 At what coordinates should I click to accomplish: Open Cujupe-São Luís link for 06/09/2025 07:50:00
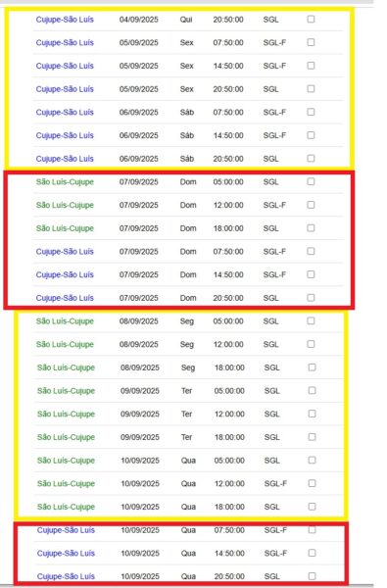click(x=65, y=112)
